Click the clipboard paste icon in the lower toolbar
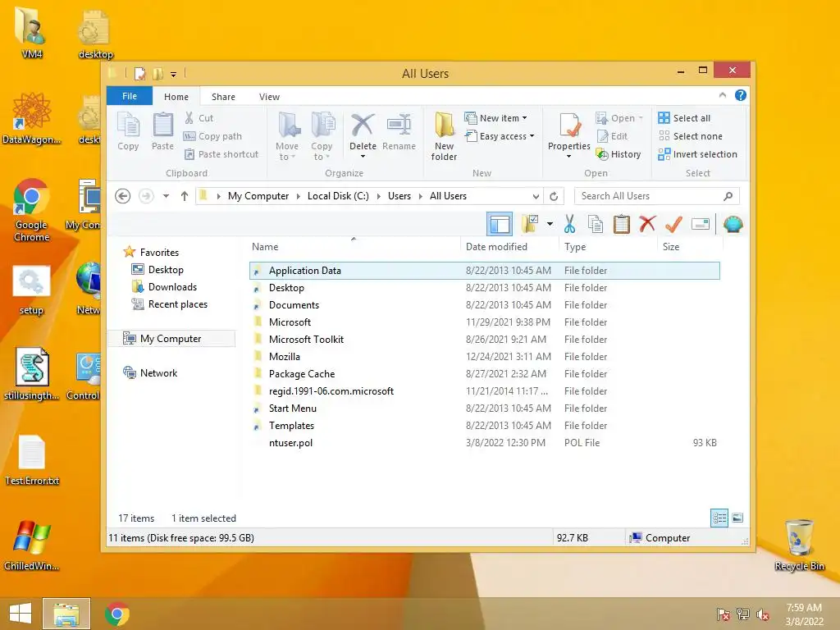Viewport: 840px width, 630px height. coord(622,224)
